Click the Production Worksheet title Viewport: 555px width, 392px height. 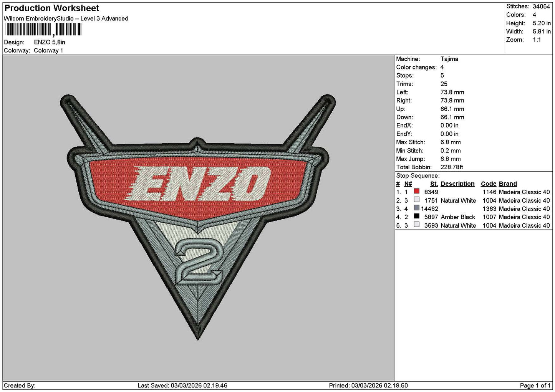point(52,8)
